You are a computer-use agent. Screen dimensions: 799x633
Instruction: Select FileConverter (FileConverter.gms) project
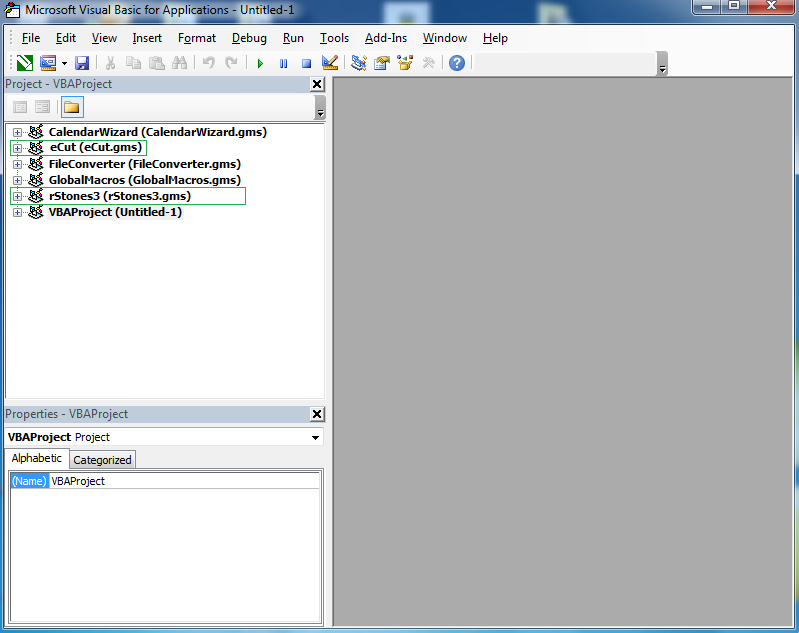[x=145, y=164]
